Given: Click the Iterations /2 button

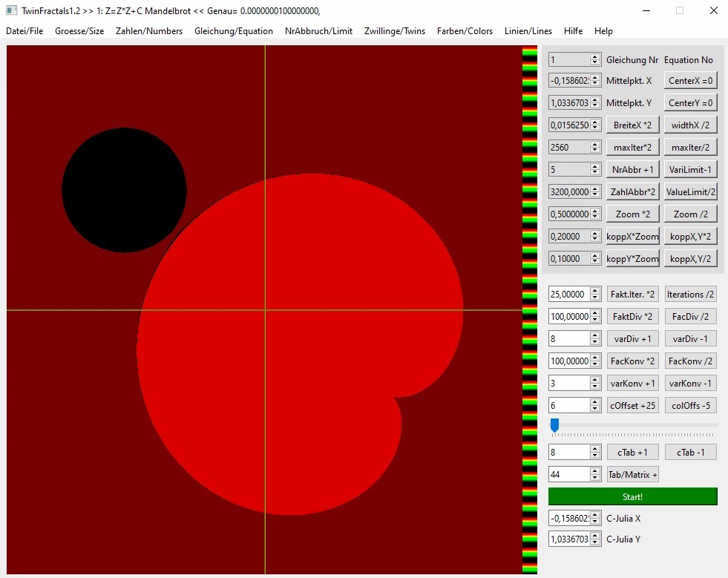Looking at the screenshot, I should pyautogui.click(x=690, y=295).
